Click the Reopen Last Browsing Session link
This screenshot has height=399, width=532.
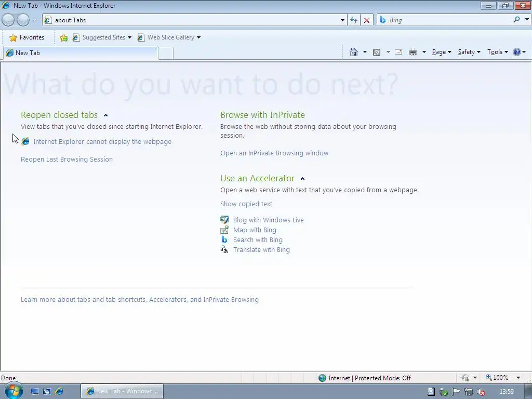coord(66,159)
